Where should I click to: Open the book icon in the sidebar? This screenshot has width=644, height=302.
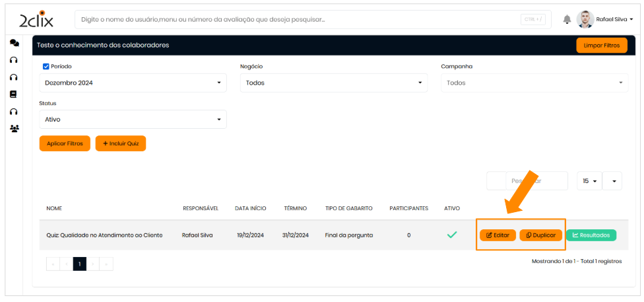(x=13, y=94)
